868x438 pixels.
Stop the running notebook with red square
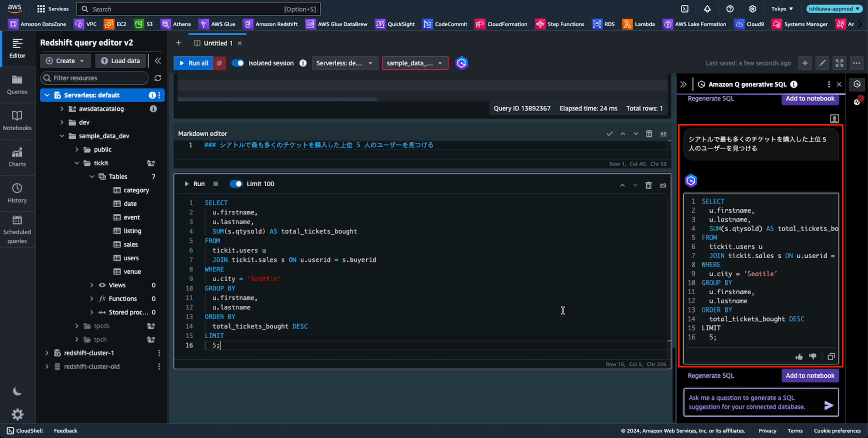tap(220, 63)
